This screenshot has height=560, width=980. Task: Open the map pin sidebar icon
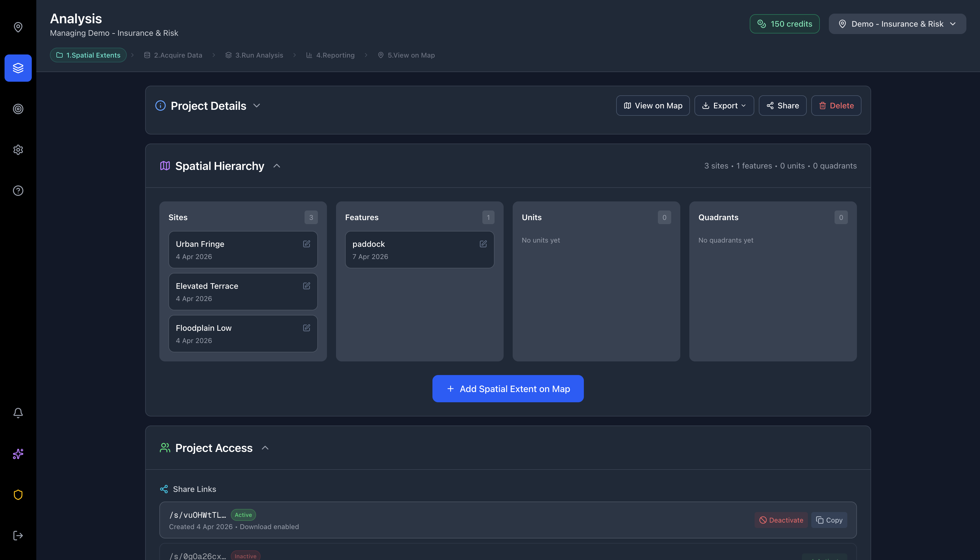pos(18,27)
